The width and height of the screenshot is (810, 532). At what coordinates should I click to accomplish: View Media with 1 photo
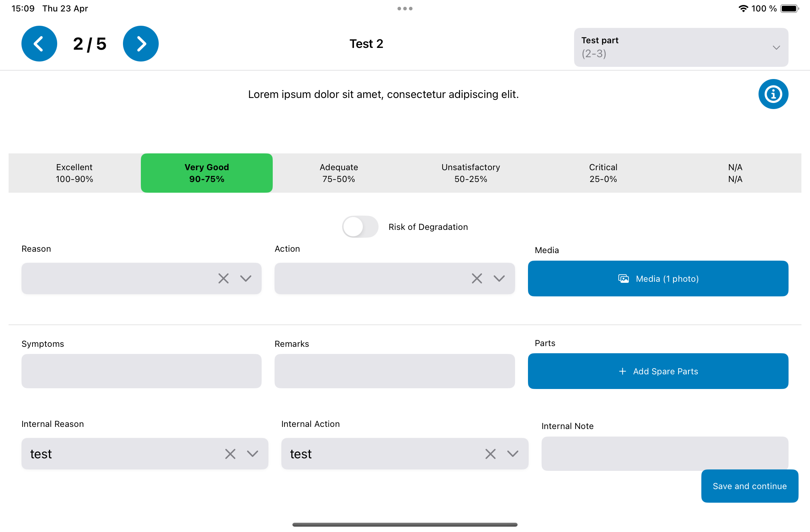658,279
